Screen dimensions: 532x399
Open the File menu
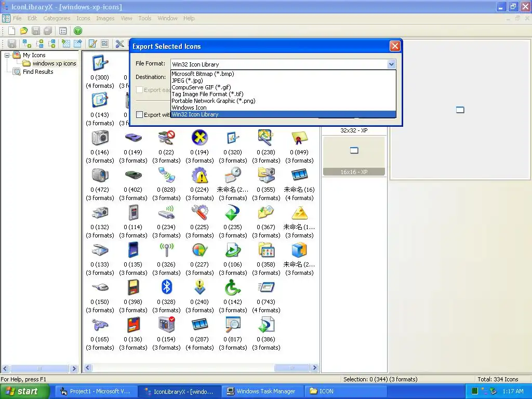click(17, 18)
